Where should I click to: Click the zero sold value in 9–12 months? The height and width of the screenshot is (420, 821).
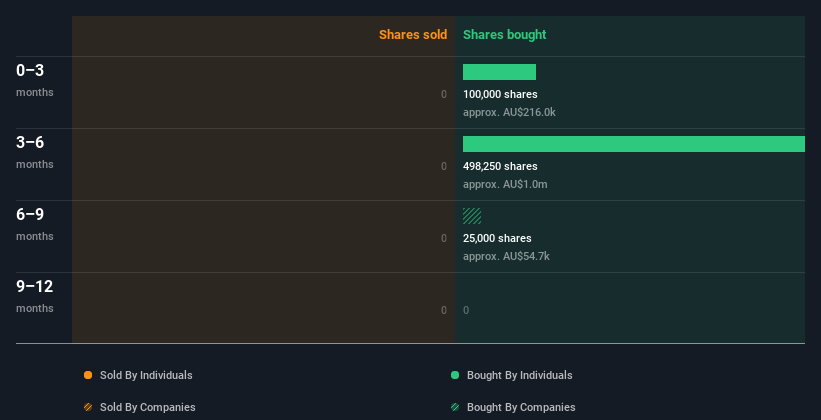[x=444, y=310]
